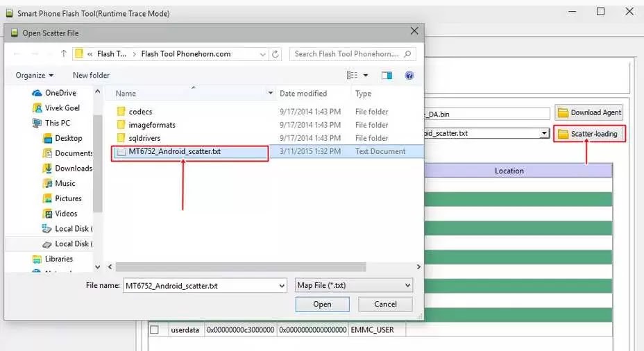Screen dimensions: 644x351
Task: Open the Map File (*.txt) filter dropdown
Action: [x=354, y=285]
